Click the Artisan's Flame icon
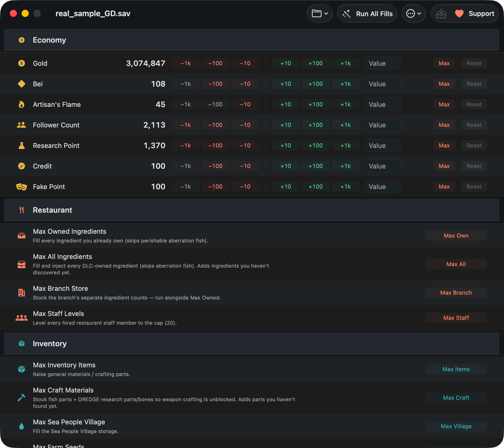This screenshot has width=504, height=448. [22, 104]
